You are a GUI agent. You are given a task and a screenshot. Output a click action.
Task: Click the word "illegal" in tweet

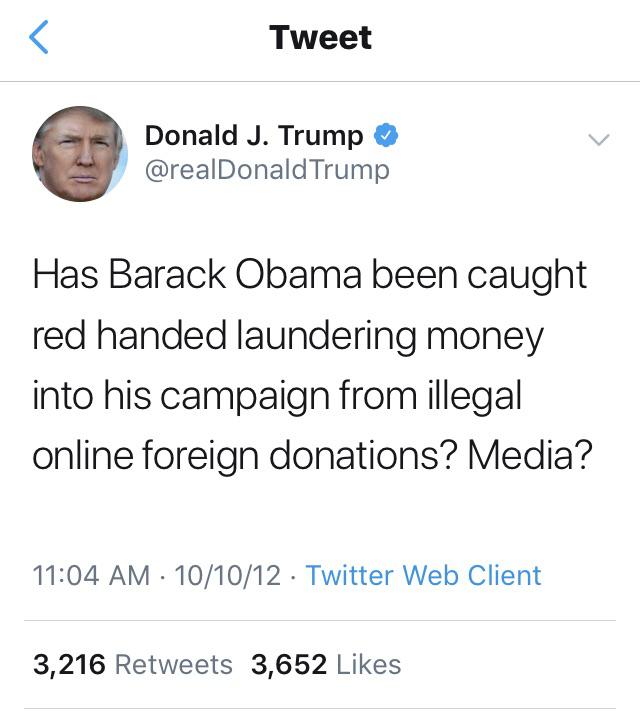pyautogui.click(x=475, y=395)
